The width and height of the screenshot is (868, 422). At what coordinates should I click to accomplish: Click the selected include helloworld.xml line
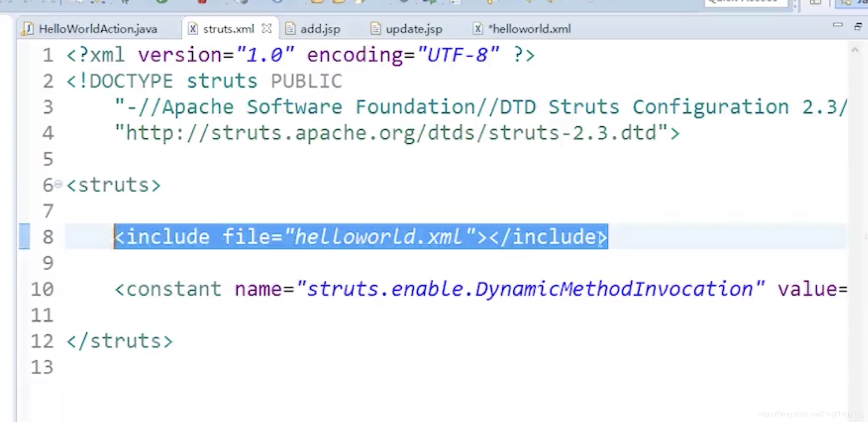click(x=361, y=237)
